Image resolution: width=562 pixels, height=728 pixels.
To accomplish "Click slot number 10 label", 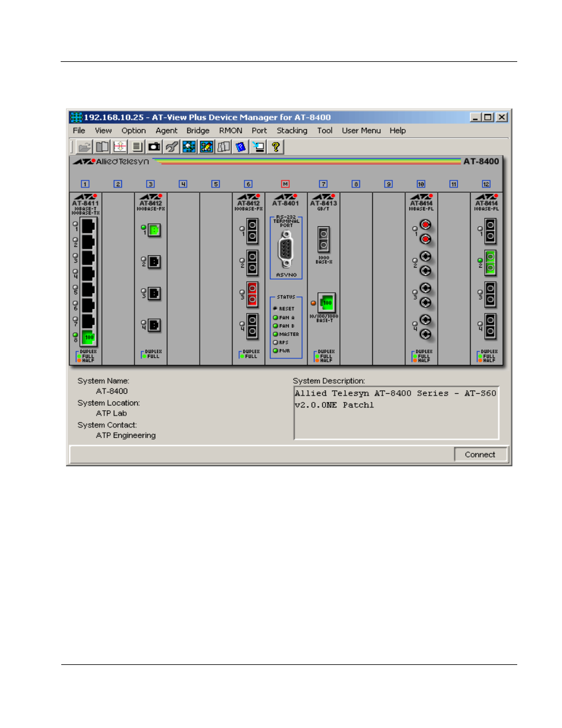I will click(421, 184).
